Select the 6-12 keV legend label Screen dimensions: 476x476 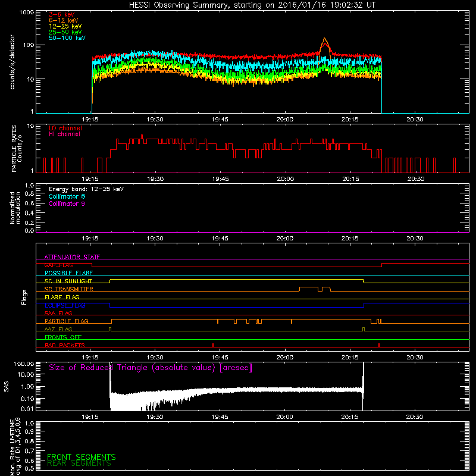click(64, 20)
